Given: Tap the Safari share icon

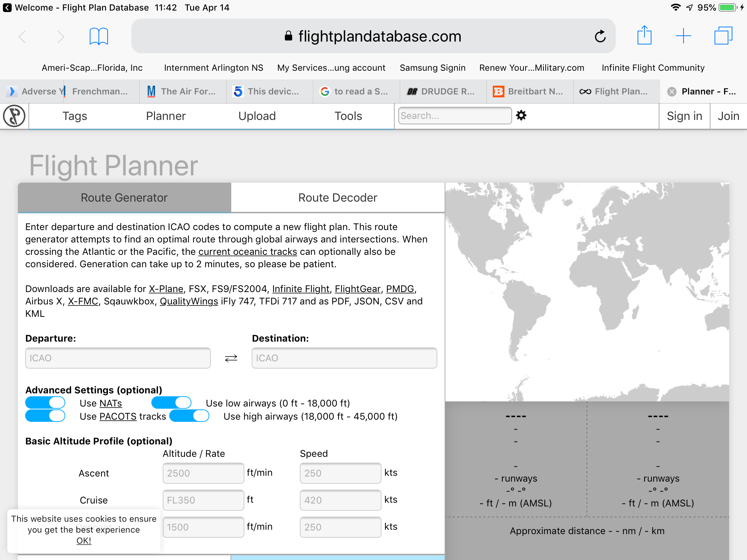Looking at the screenshot, I should 644,35.
